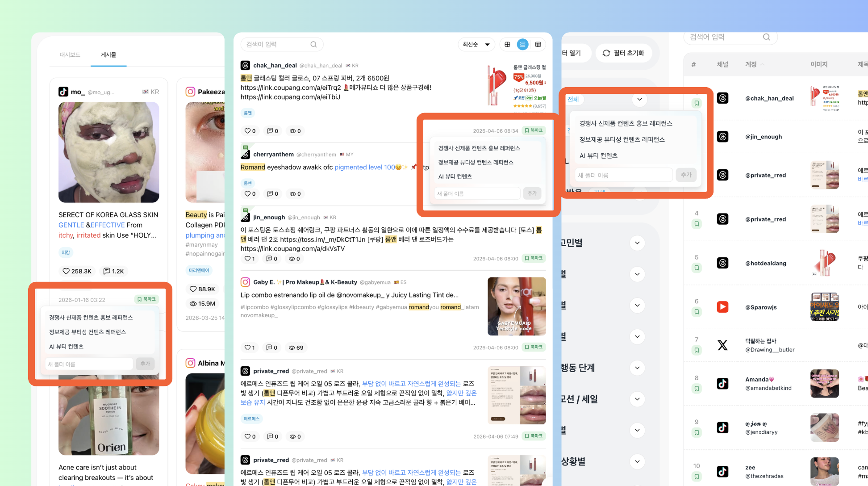Viewport: 868px width, 486px height.
Task: Expand the 행동 단계 filter section
Action: coord(637,368)
